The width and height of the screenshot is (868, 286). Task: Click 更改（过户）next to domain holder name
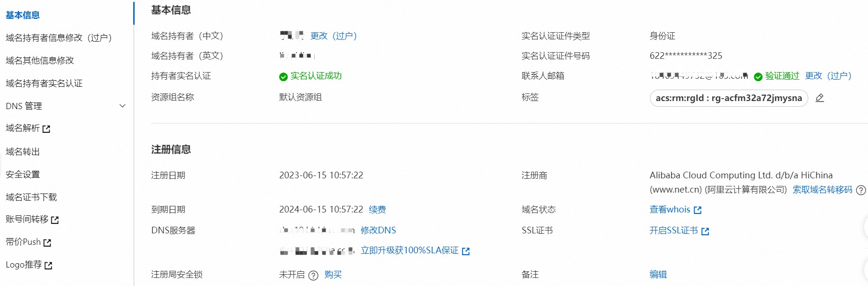[334, 36]
